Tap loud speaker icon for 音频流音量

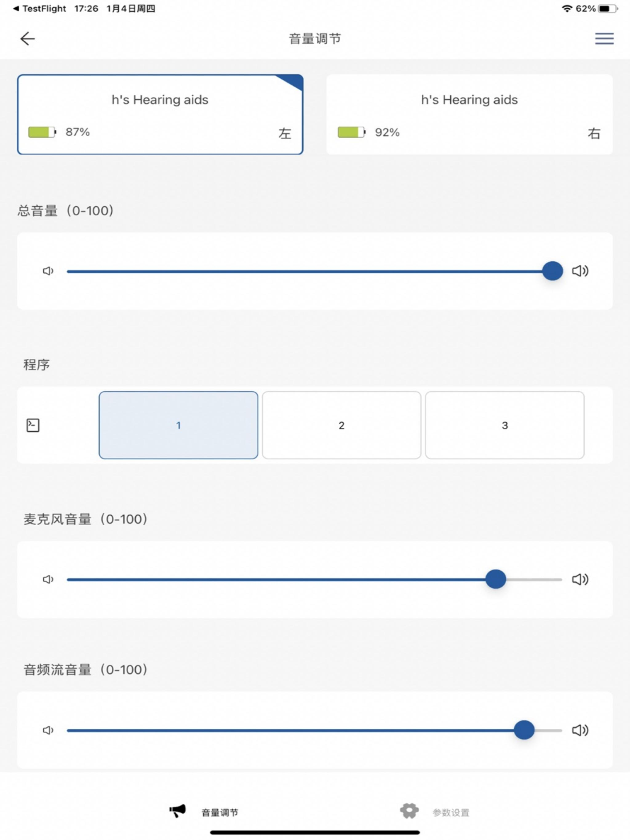pyautogui.click(x=580, y=730)
